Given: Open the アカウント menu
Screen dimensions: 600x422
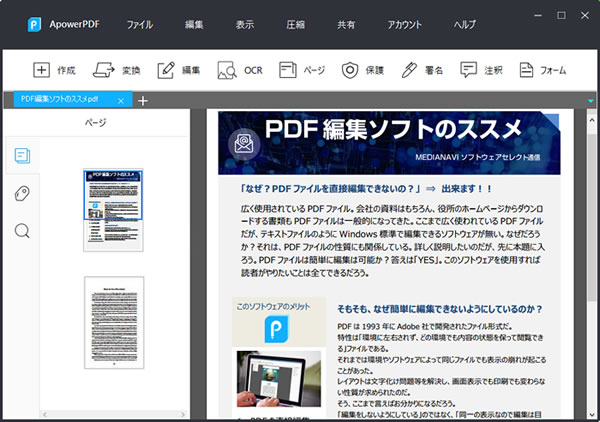Looking at the screenshot, I should coord(404,25).
